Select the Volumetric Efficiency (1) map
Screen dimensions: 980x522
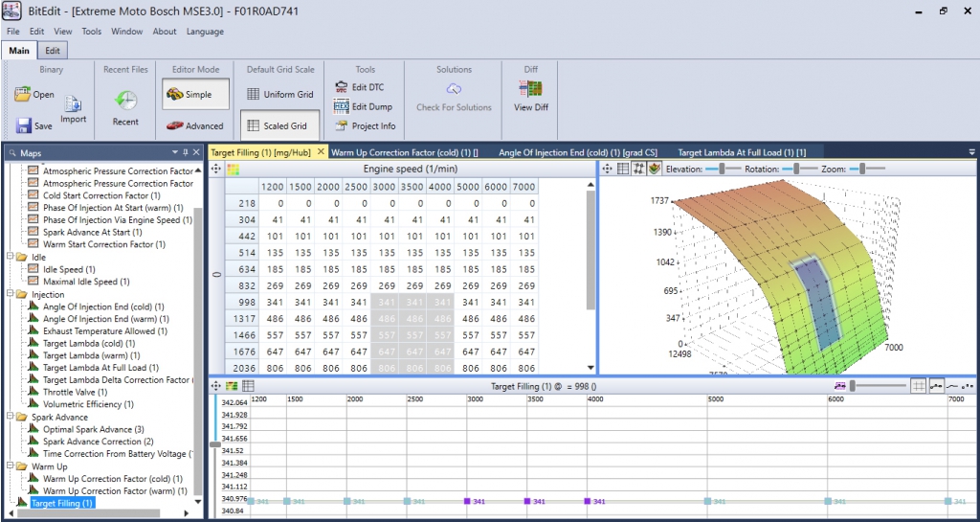(x=88, y=404)
